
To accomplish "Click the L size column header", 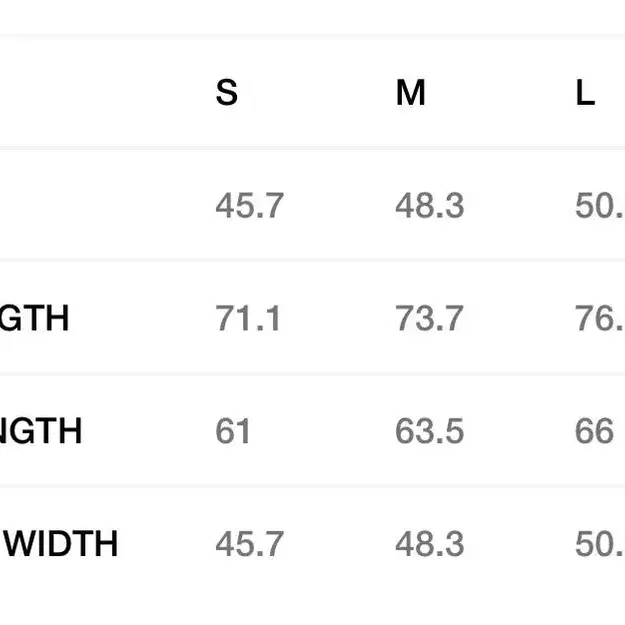I will tap(585, 92).
